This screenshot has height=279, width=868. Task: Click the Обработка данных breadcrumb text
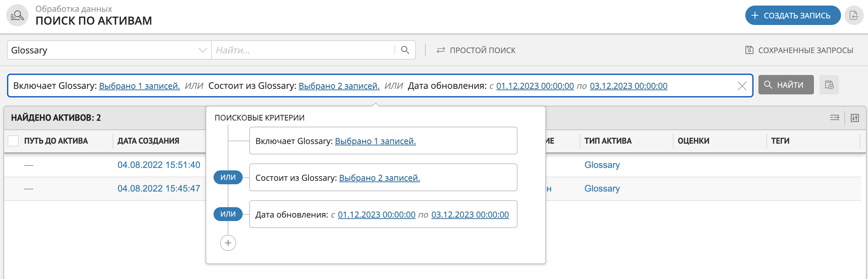tap(73, 9)
